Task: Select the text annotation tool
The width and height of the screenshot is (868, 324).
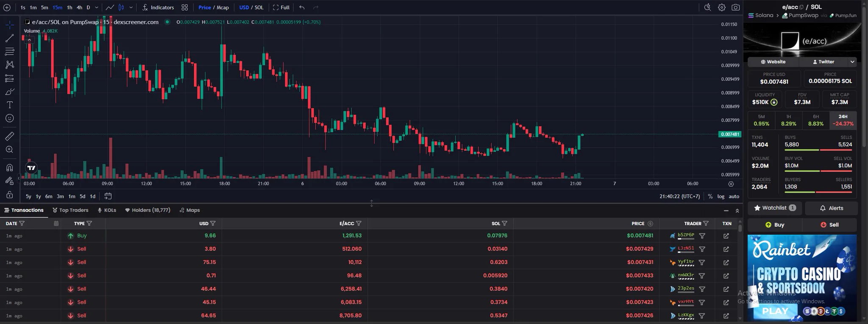Action: click(x=9, y=105)
